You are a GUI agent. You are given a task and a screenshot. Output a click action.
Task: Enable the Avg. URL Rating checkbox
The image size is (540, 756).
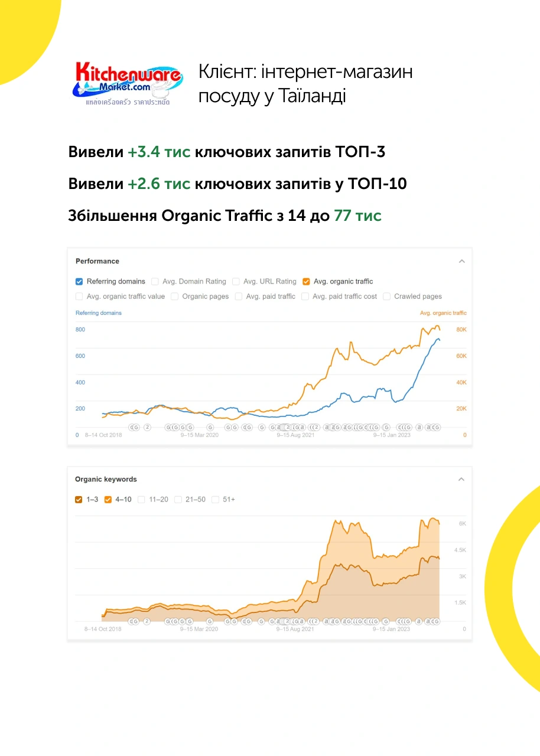coord(236,282)
